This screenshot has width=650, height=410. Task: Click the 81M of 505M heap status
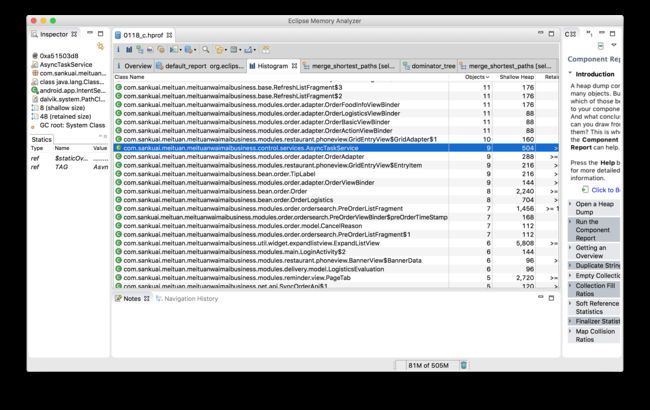pyautogui.click(x=428, y=365)
